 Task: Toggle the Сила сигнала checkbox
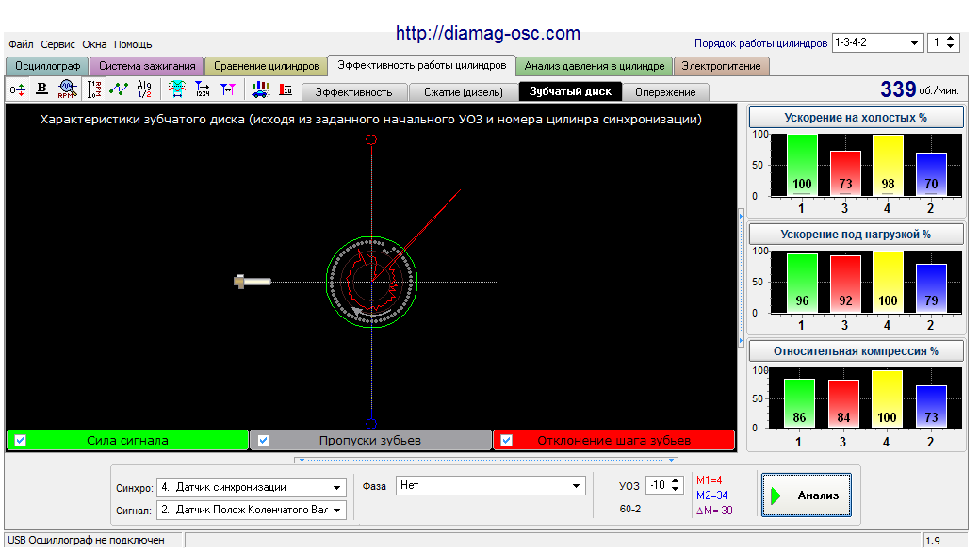click(x=20, y=440)
